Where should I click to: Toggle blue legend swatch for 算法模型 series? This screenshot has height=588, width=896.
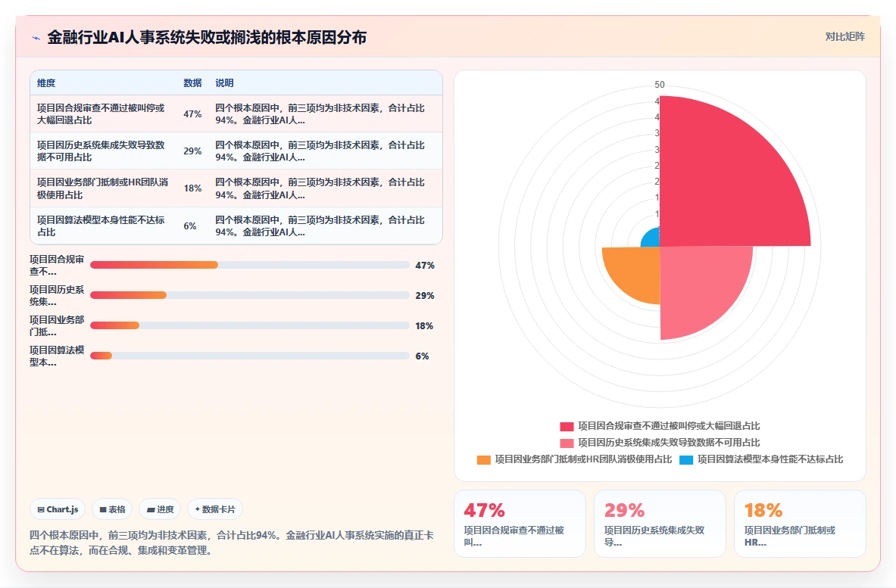pos(685,459)
